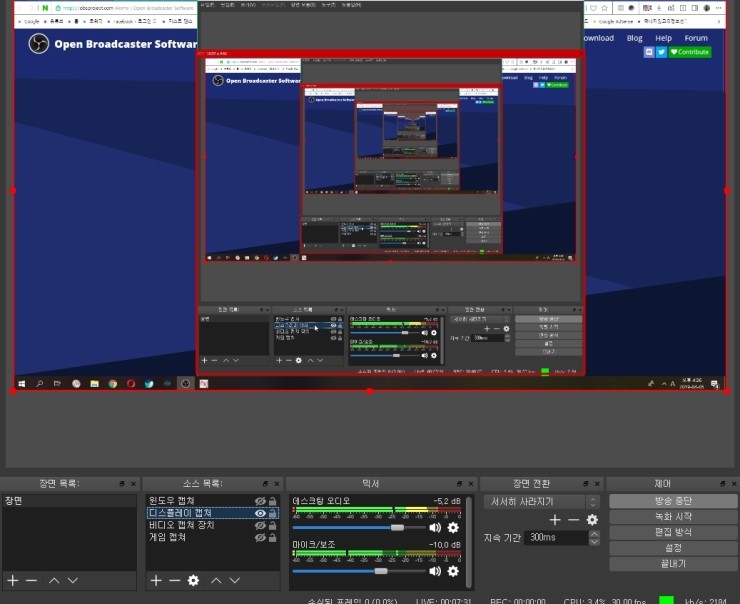Click the 데스크탑 오디오 volume slider handle
This screenshot has height=604, width=740.
point(397,528)
